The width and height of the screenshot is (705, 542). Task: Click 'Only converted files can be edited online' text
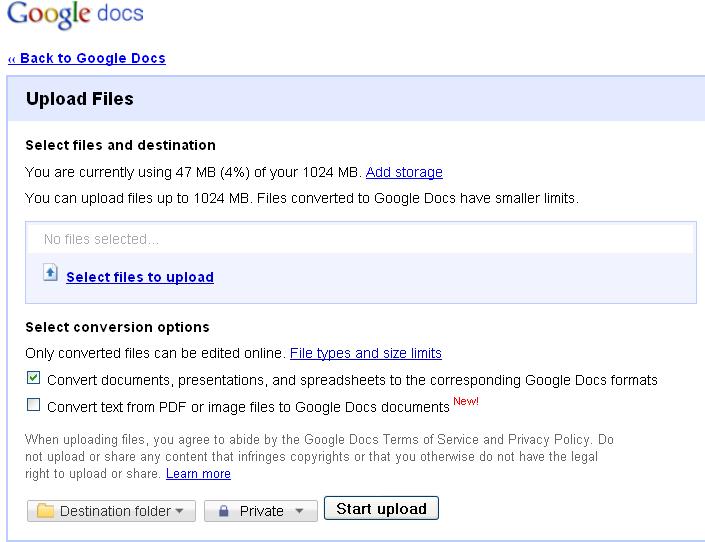pos(156,353)
